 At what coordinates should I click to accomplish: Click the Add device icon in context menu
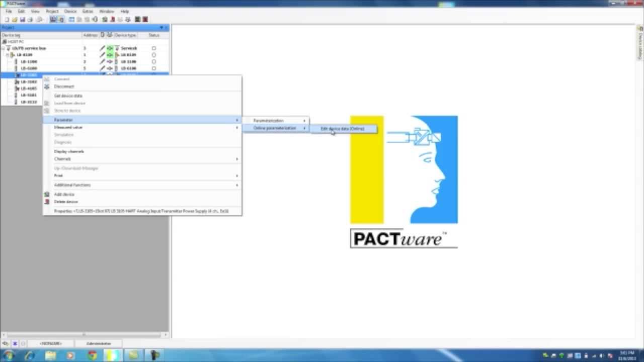tap(47, 194)
